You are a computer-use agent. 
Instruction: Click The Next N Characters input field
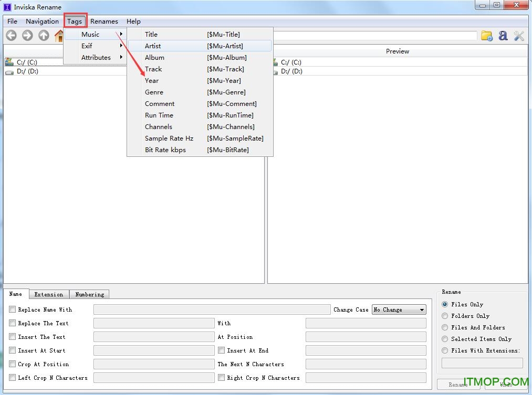coord(366,364)
